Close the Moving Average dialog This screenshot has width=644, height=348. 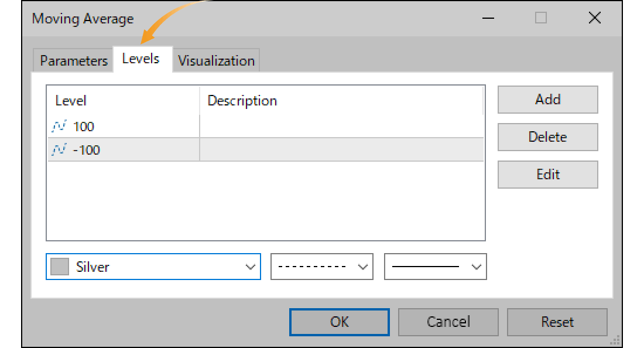click(x=594, y=18)
